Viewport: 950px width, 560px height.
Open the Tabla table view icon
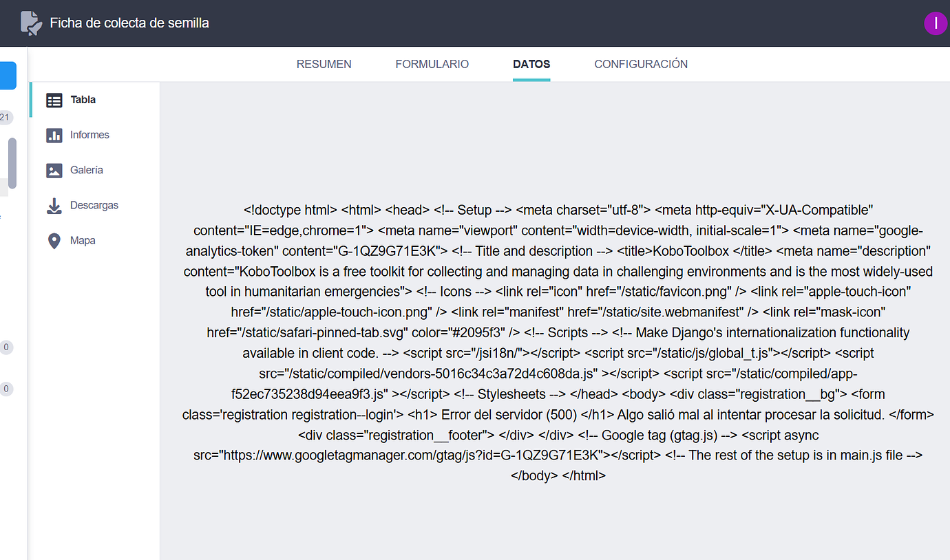click(54, 100)
